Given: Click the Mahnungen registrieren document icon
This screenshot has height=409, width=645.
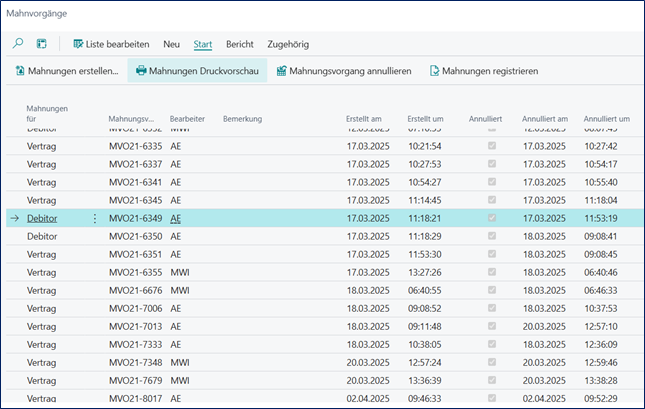Looking at the screenshot, I should click(x=434, y=71).
